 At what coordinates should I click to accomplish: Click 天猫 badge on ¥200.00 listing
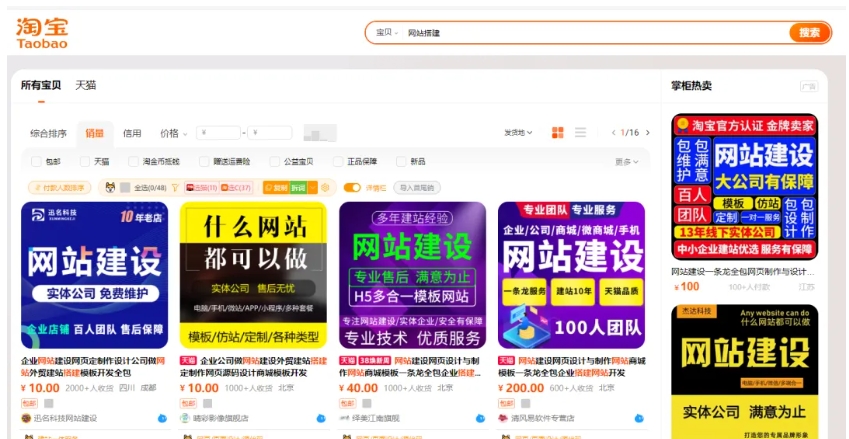coord(506,361)
